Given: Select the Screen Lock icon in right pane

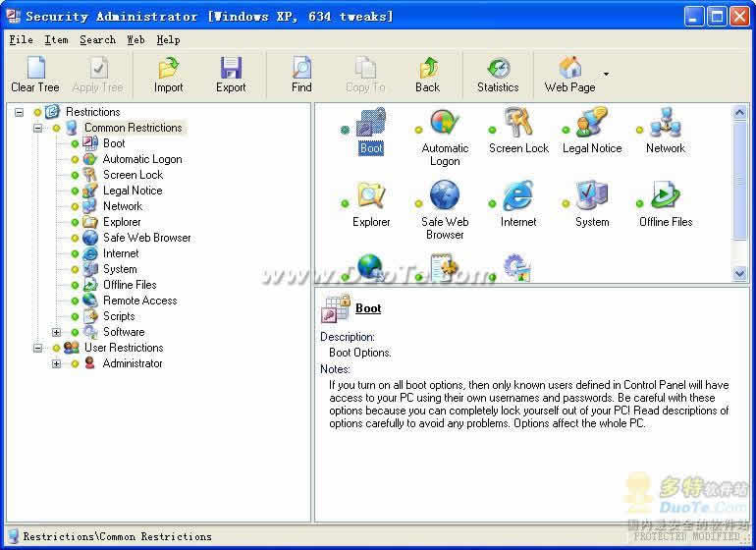Looking at the screenshot, I should (518, 125).
